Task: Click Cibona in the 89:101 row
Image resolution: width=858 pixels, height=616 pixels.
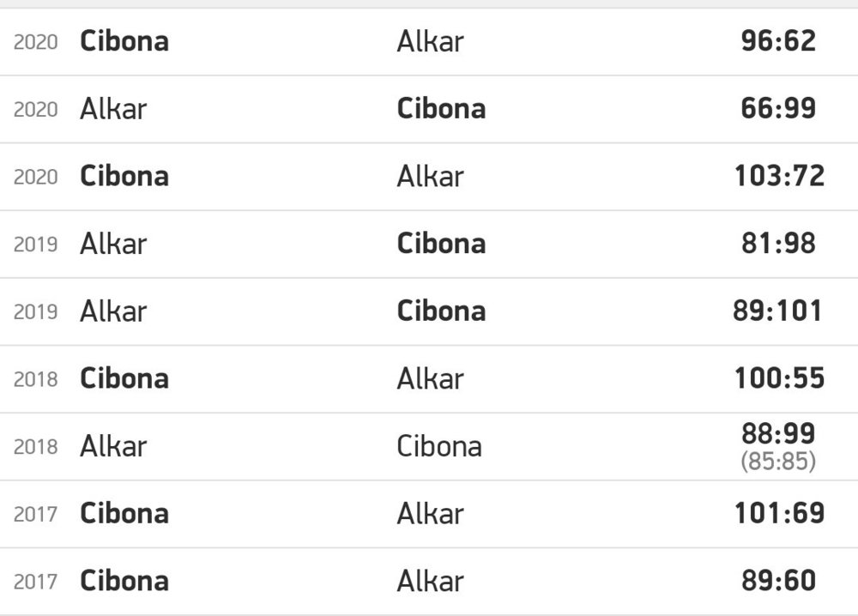Action: tap(441, 311)
